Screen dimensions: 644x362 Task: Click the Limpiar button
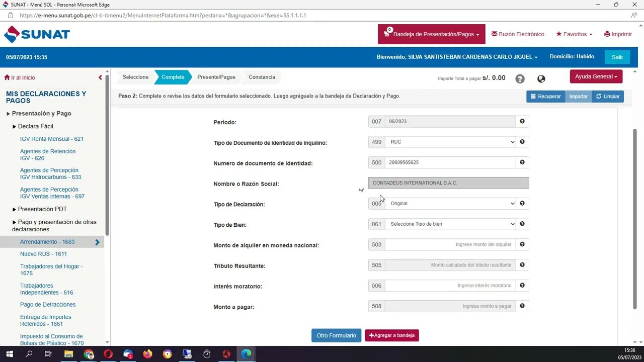click(x=608, y=96)
